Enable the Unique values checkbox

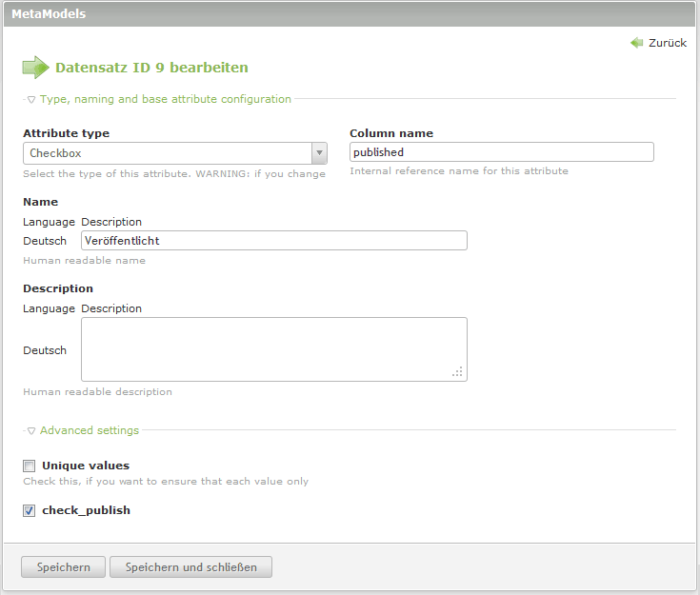[x=30, y=466]
